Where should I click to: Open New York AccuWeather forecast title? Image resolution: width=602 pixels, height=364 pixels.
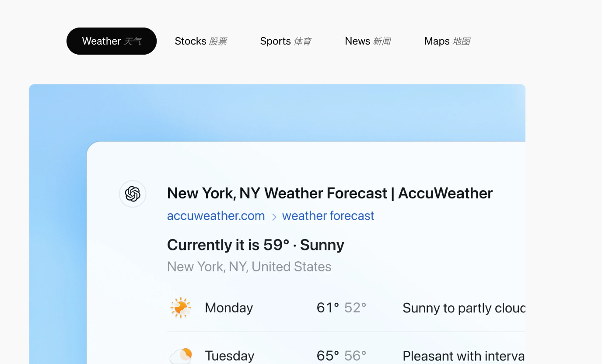point(330,193)
